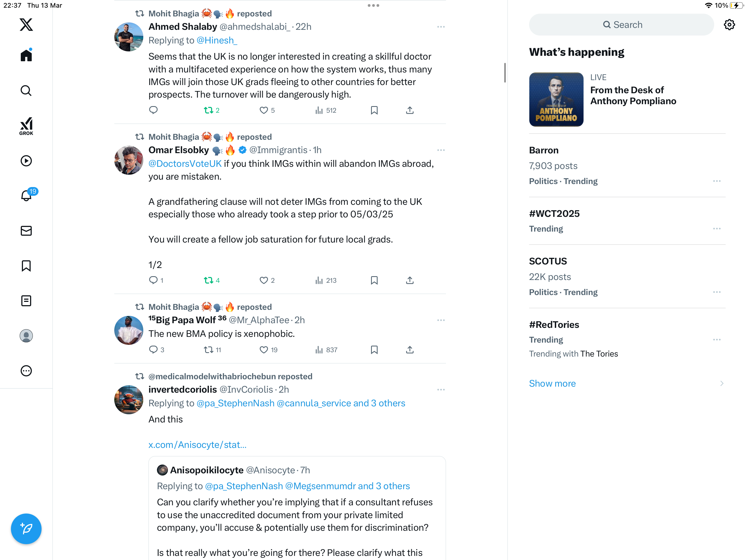Image resolution: width=747 pixels, height=560 pixels.
Task: Bookmark Ahmed Shalaby's post
Action: tap(374, 110)
